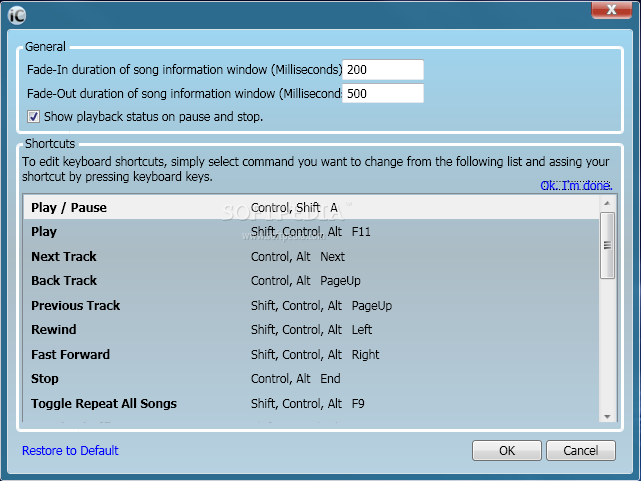Image resolution: width=641 pixels, height=481 pixels.
Task: Click the Shift, Control, Alt Left shortcut
Action: tap(312, 330)
